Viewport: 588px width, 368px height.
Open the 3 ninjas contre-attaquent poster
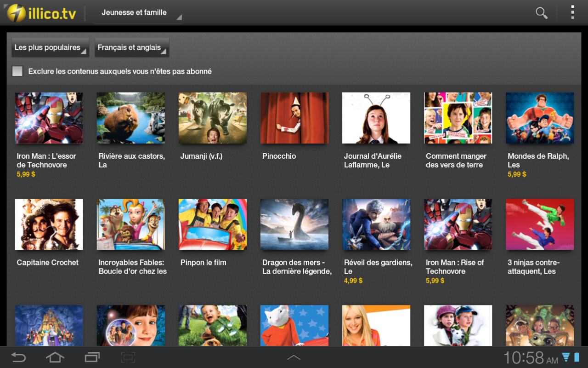click(540, 224)
